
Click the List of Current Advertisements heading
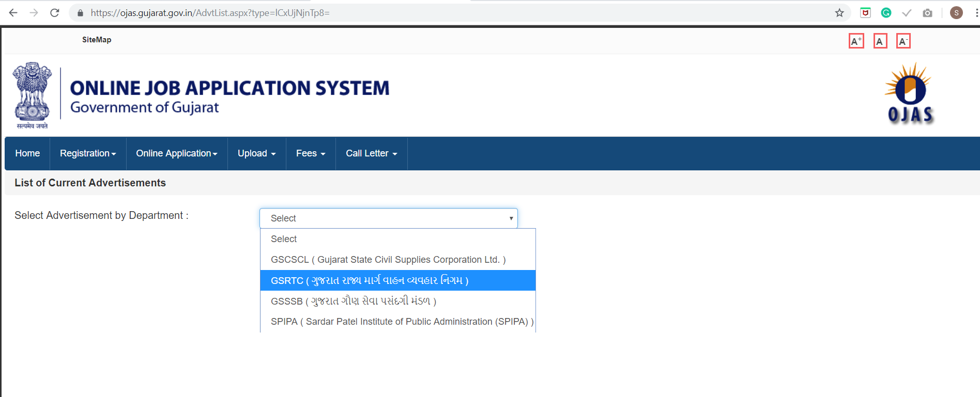click(x=90, y=183)
